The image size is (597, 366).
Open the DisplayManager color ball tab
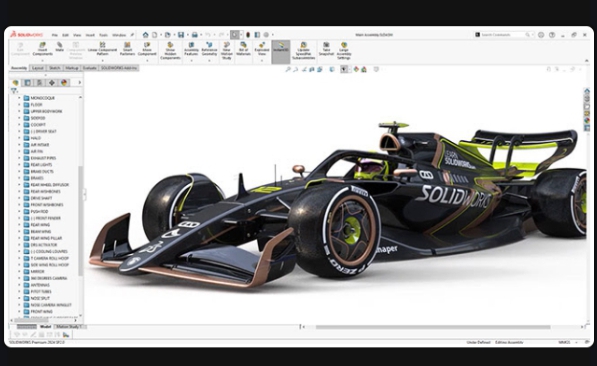64,83
